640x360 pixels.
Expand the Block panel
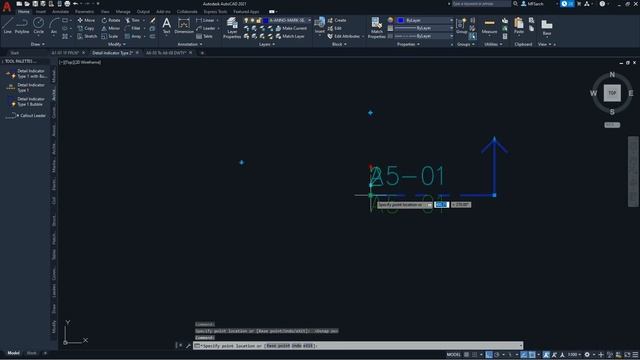pos(339,44)
